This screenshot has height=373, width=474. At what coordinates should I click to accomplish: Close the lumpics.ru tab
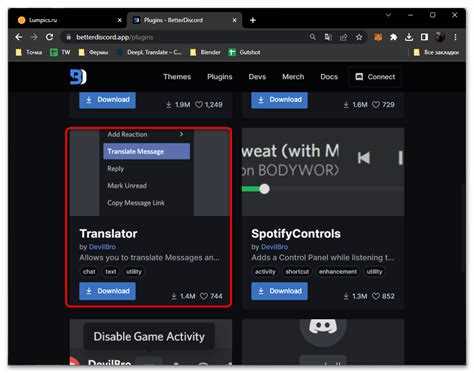coord(120,20)
